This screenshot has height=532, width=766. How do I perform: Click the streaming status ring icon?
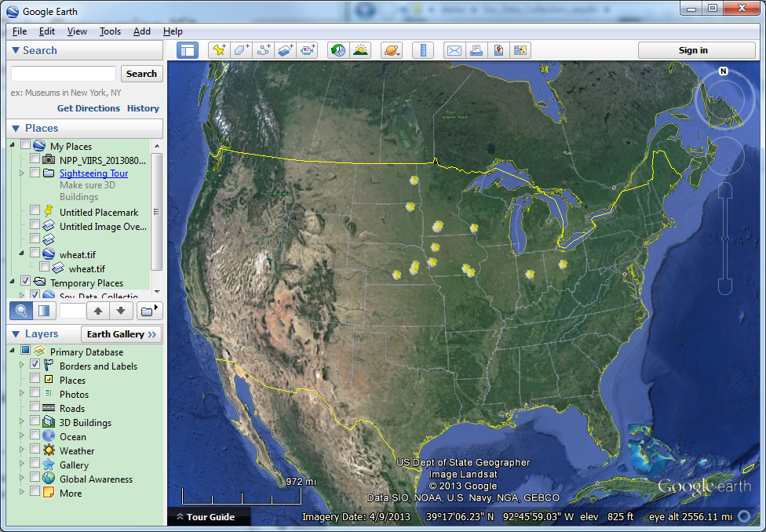[745, 516]
